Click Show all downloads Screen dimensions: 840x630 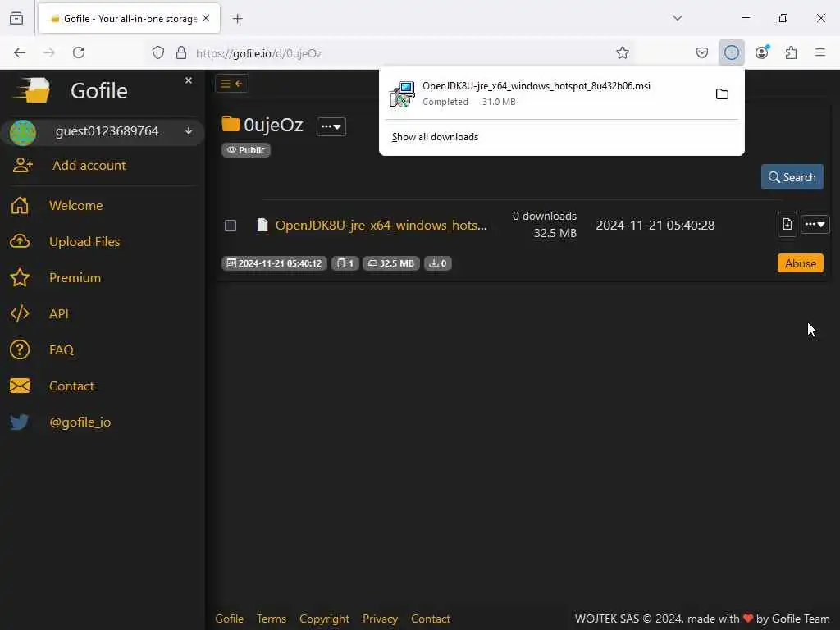(x=435, y=137)
